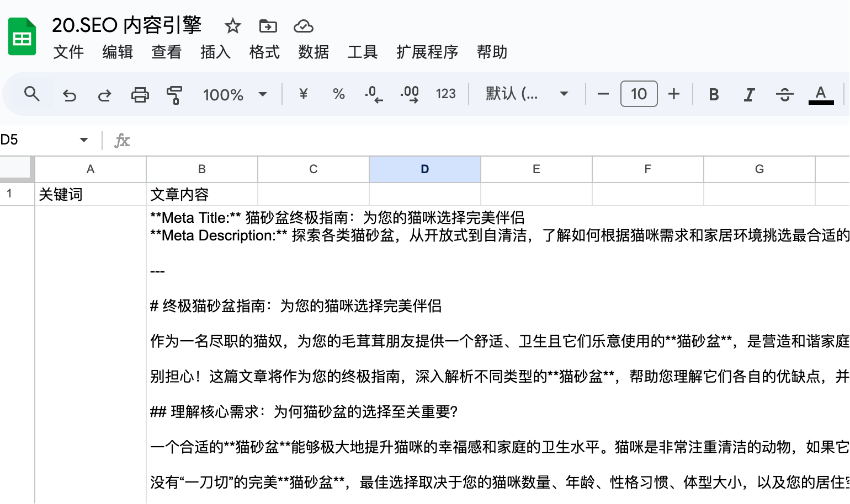Image resolution: width=850 pixels, height=504 pixels.
Task: Open the 默认 font dropdown
Action: click(x=527, y=94)
